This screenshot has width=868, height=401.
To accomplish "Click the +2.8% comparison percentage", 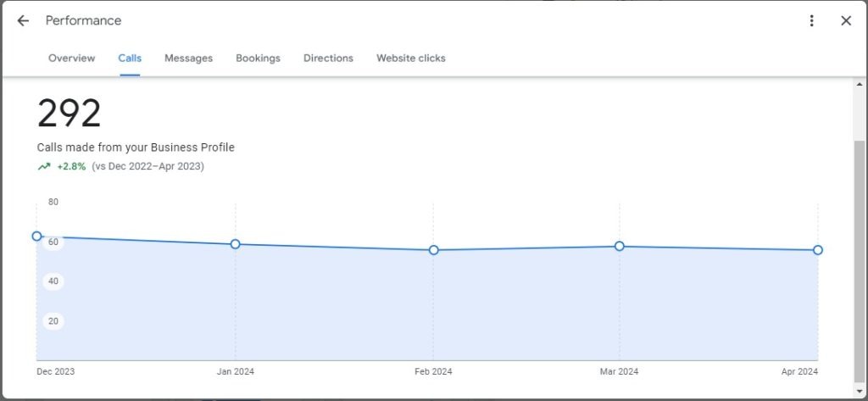I will tap(71, 167).
